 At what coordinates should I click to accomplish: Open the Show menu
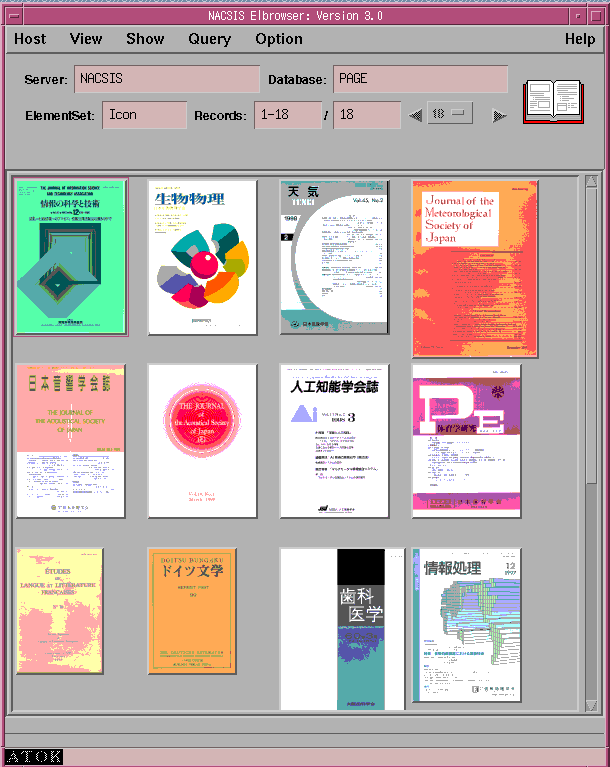coord(145,39)
